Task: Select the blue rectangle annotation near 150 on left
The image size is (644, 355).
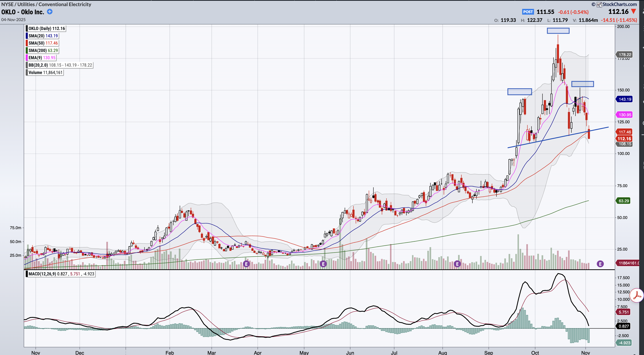Action: coord(520,92)
